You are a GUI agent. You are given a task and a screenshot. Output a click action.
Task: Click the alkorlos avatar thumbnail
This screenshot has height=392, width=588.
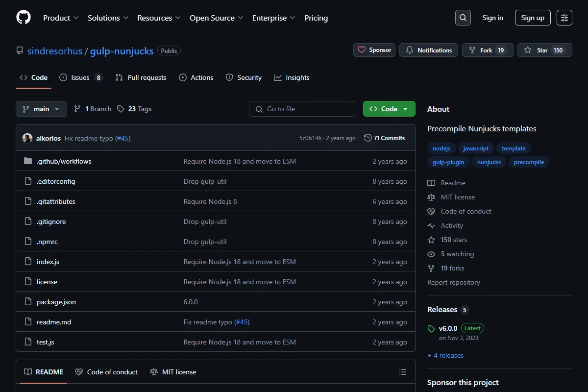pos(27,138)
